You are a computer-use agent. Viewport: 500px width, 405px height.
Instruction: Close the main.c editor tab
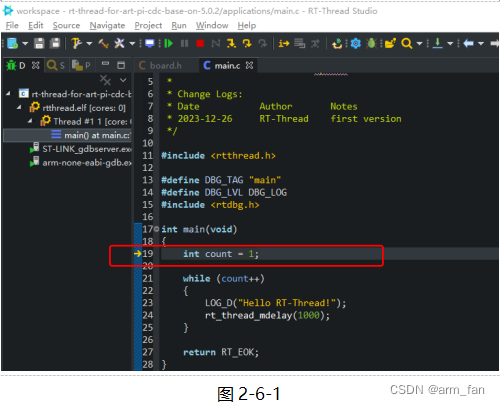pyautogui.click(x=249, y=65)
